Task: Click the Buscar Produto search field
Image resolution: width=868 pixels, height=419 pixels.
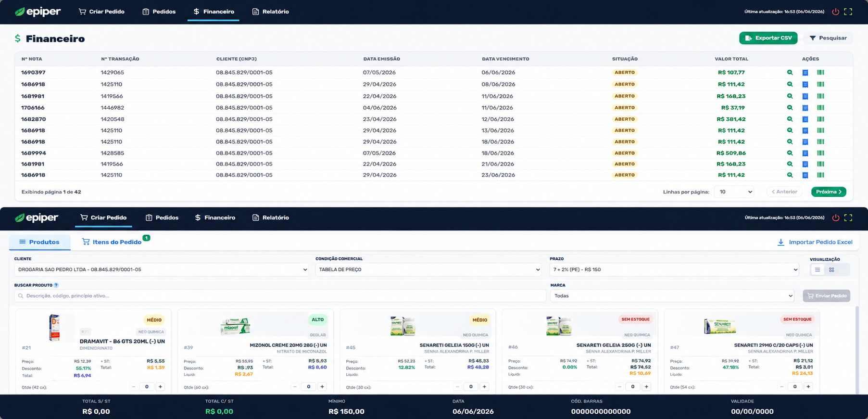Action: pos(280,296)
